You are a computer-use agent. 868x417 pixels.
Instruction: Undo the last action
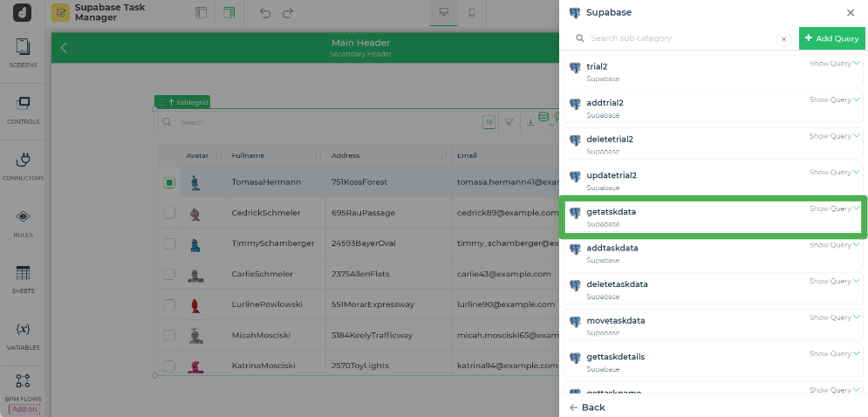click(x=265, y=13)
